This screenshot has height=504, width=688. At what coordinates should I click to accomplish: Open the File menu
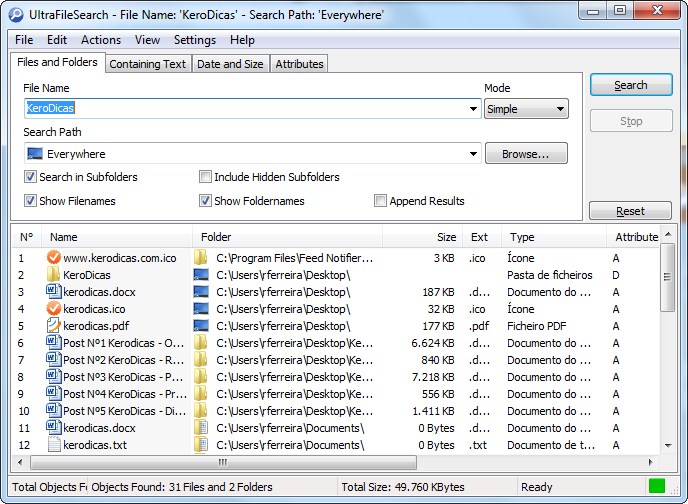[x=24, y=40]
